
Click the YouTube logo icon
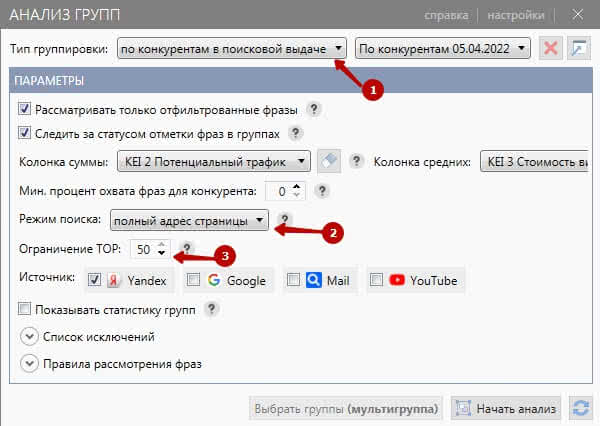[397, 280]
